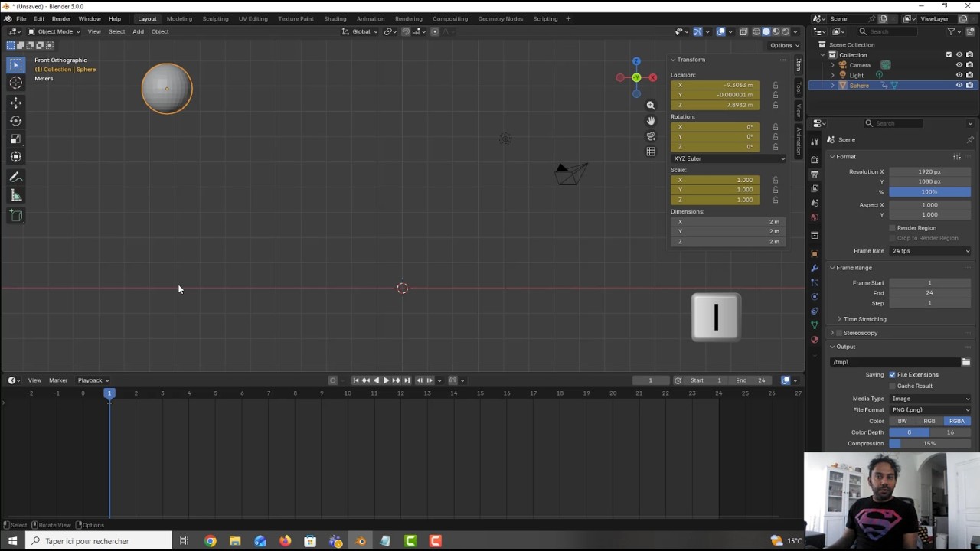Screen dimensions: 980x551
Task: Open the XYZ Euler rotation mode dropdown
Action: click(728, 158)
